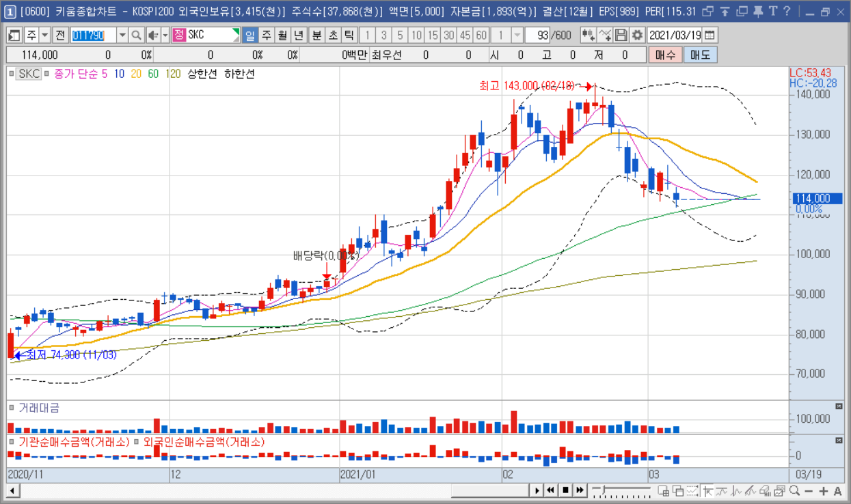Choose the 15 interval button
This screenshot has height=504, width=851.
pos(433,35)
